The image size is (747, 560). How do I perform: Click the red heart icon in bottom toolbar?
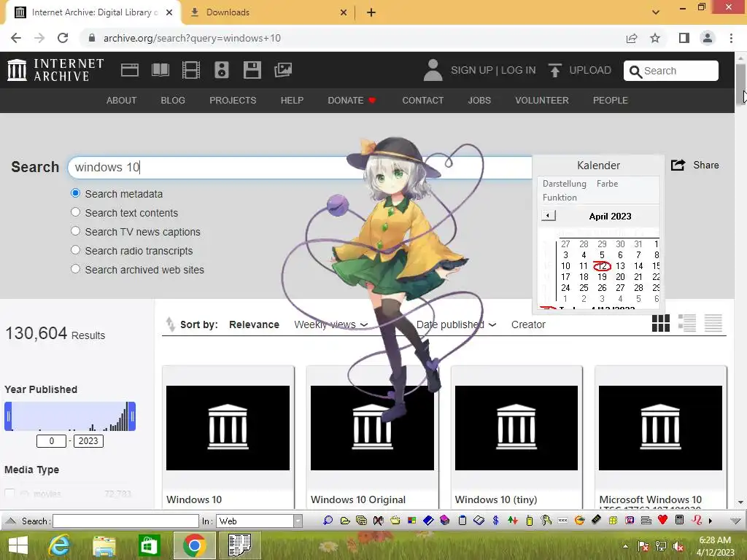click(x=662, y=521)
